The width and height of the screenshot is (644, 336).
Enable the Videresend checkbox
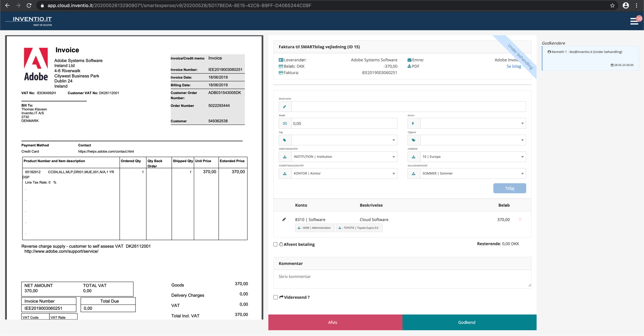click(x=275, y=297)
